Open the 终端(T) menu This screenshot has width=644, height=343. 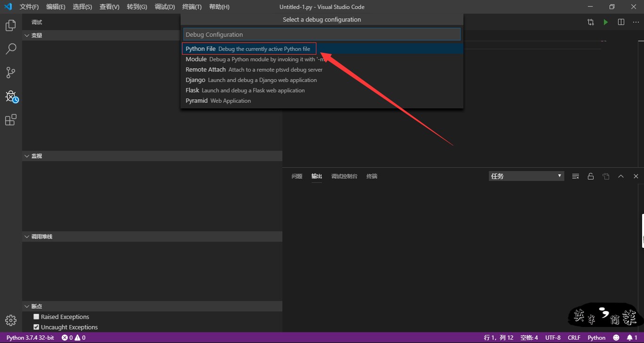coord(192,7)
